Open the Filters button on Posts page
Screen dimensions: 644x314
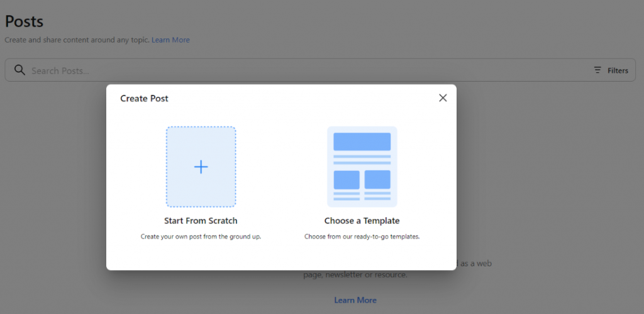tap(611, 70)
